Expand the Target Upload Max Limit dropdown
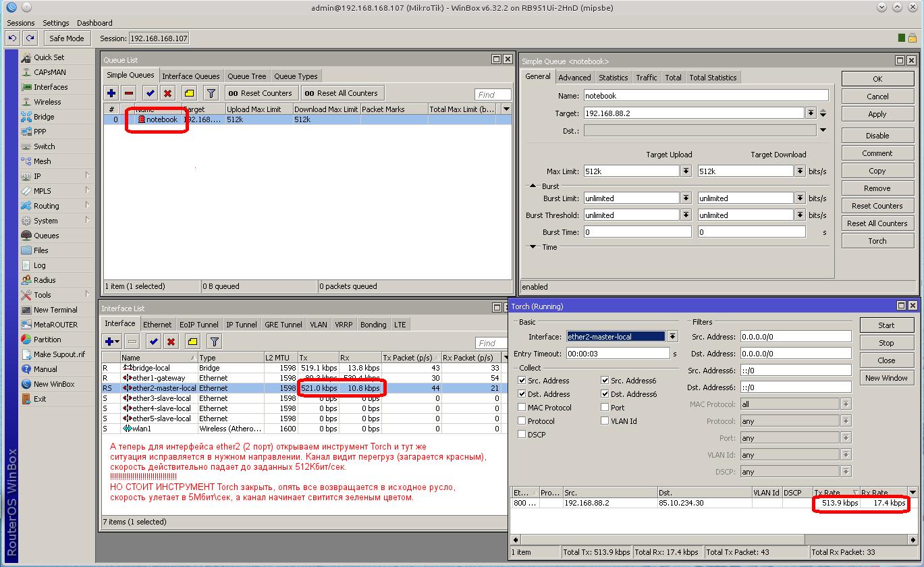The width and height of the screenshot is (924, 567). coord(686,171)
